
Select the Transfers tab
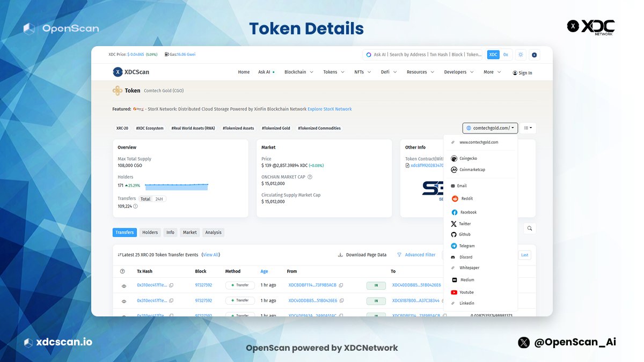tap(125, 232)
